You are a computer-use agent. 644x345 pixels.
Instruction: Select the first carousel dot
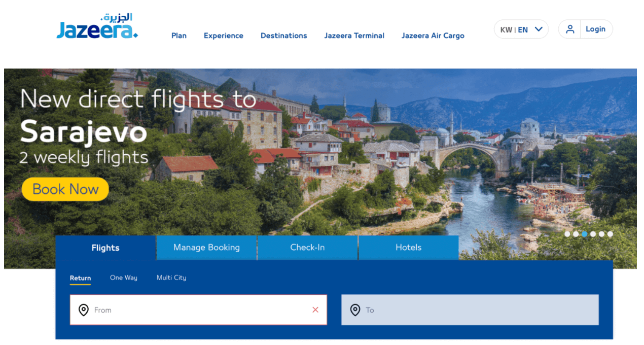coord(567,234)
